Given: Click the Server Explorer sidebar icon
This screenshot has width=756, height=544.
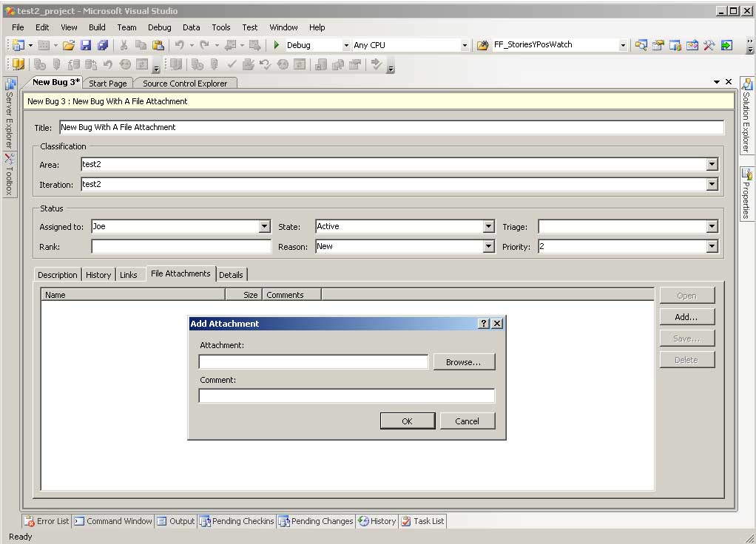Looking at the screenshot, I should [x=10, y=85].
